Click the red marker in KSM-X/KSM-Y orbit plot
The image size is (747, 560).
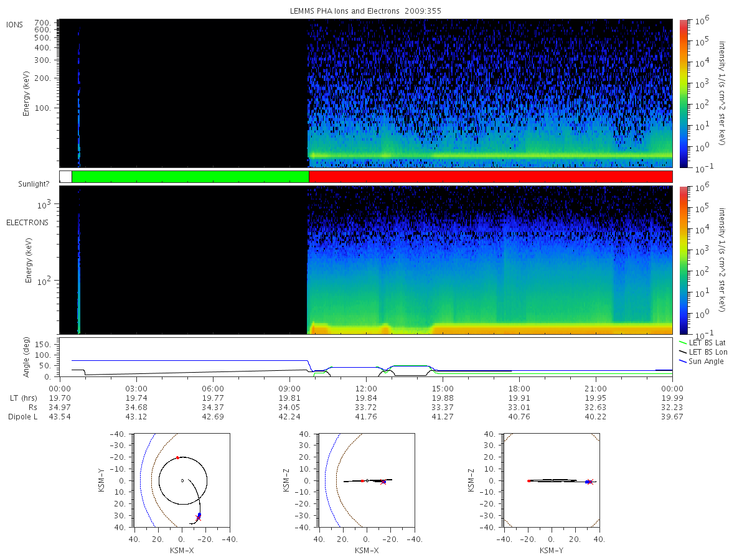[177, 457]
